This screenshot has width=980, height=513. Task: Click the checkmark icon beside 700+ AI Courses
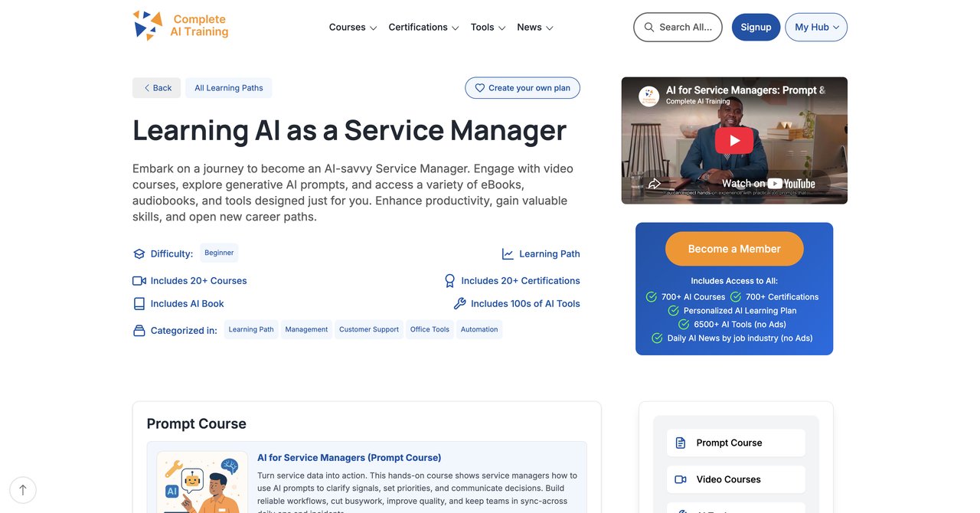(x=652, y=297)
